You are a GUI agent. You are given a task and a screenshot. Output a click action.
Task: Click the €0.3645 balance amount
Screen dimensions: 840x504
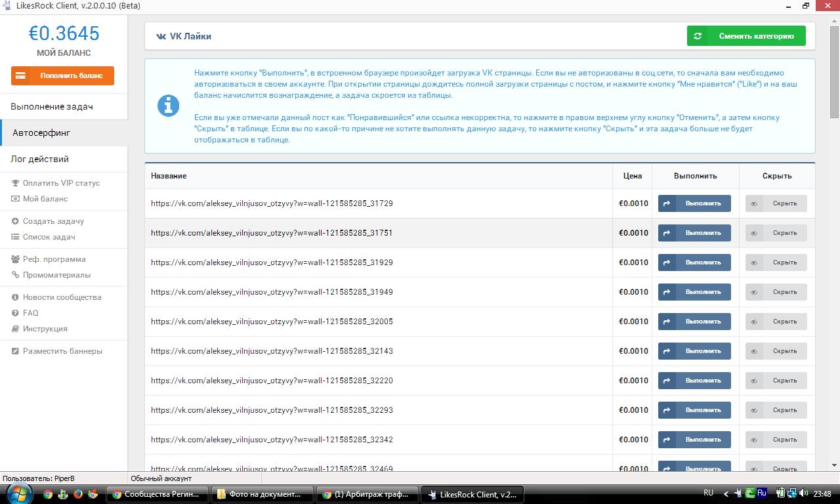(64, 33)
